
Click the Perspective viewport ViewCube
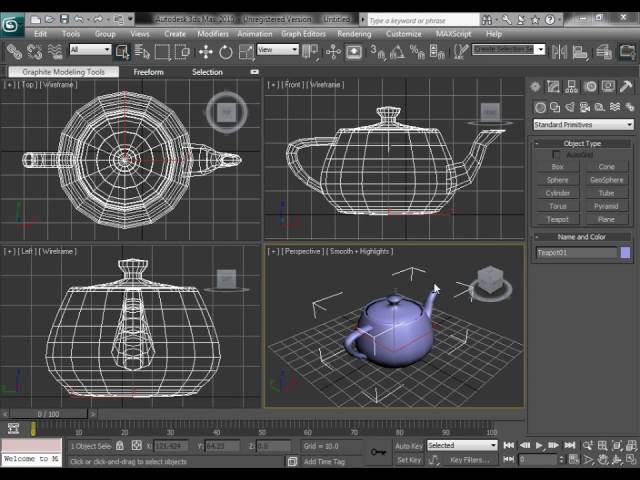490,282
